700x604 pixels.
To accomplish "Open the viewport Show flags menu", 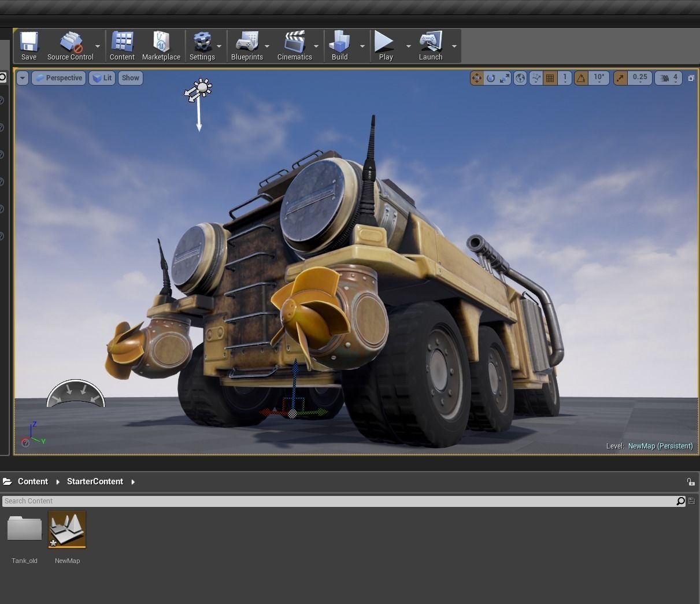I will [x=131, y=78].
